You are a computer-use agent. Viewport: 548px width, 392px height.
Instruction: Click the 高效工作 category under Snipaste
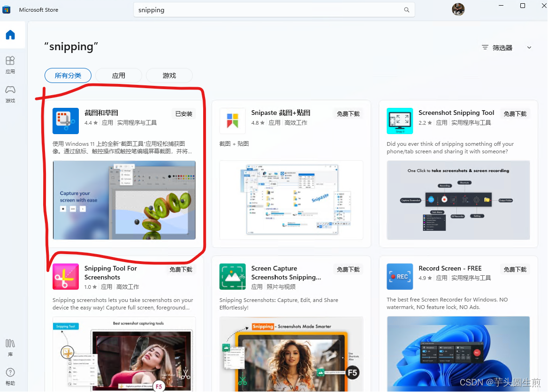coord(296,123)
